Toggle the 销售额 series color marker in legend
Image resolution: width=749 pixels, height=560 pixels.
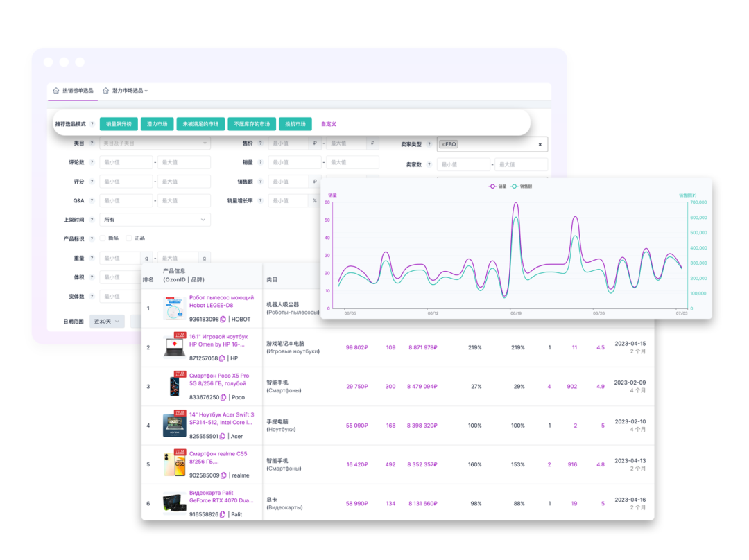pyautogui.click(x=514, y=186)
